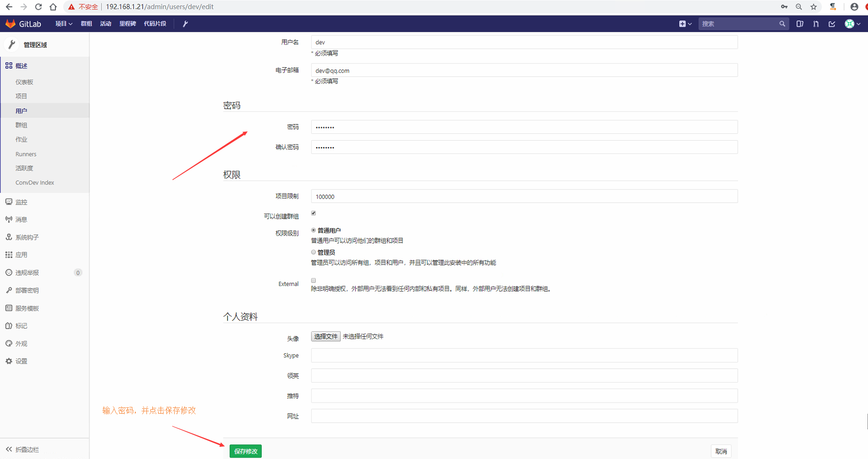Focus the 领英 LinkedIn field
Screen dimensions: 868x459
(524, 376)
